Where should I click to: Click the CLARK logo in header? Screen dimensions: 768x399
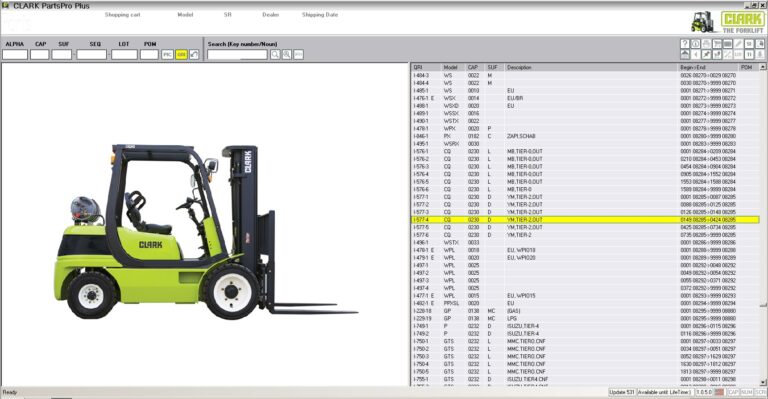pos(743,19)
